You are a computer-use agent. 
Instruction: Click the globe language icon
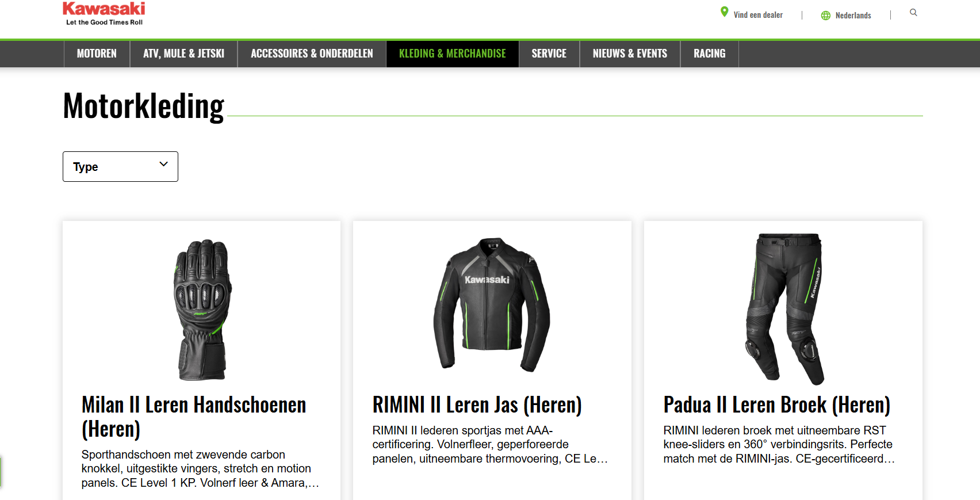825,16
